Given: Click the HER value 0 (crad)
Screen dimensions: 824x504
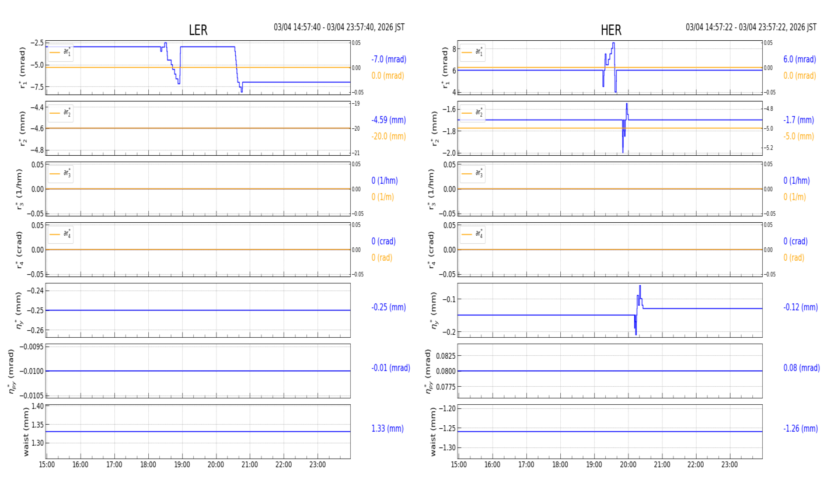Looking at the screenshot, I should pyautogui.click(x=795, y=242).
